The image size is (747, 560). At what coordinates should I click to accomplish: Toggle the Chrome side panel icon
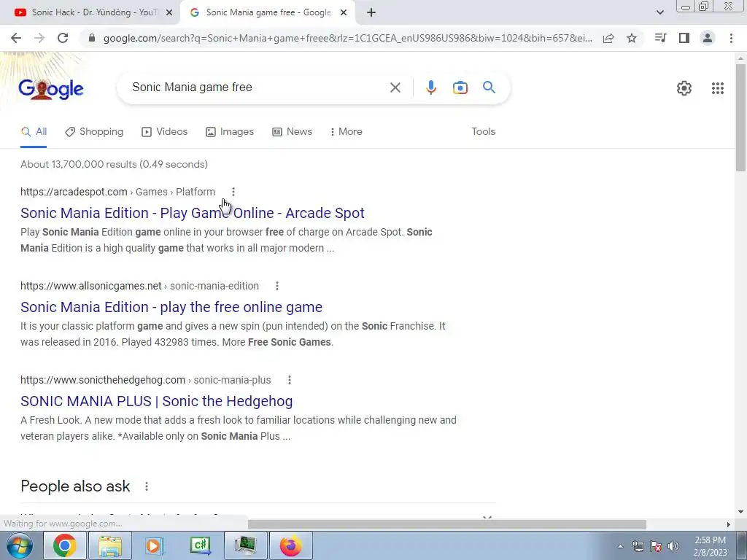pyautogui.click(x=684, y=38)
